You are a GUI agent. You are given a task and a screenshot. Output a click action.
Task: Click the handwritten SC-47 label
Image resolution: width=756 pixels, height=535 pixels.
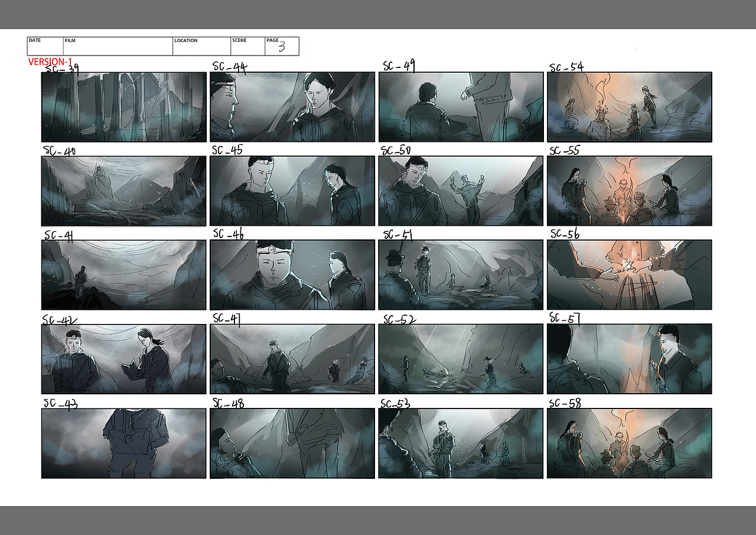pos(226,319)
